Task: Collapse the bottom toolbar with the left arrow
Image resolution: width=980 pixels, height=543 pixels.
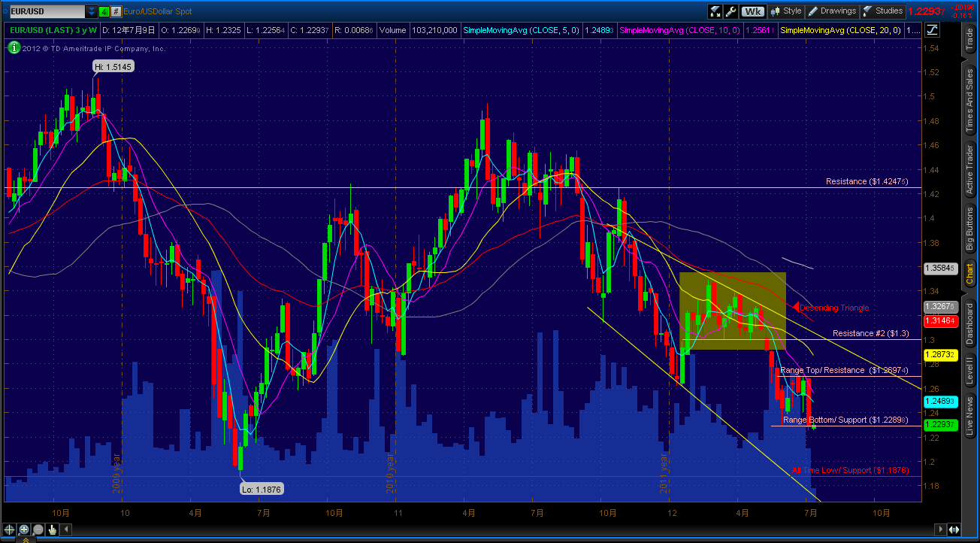Action: click(x=66, y=529)
